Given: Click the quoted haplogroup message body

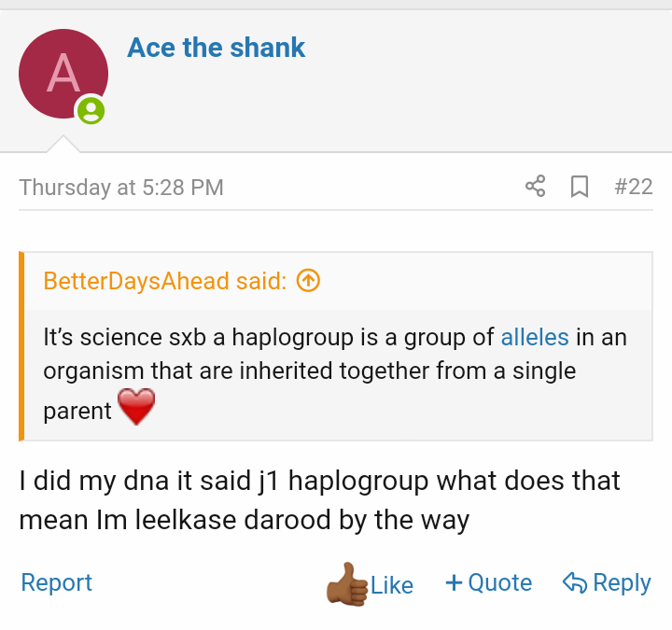Looking at the screenshot, I should pos(308,371).
